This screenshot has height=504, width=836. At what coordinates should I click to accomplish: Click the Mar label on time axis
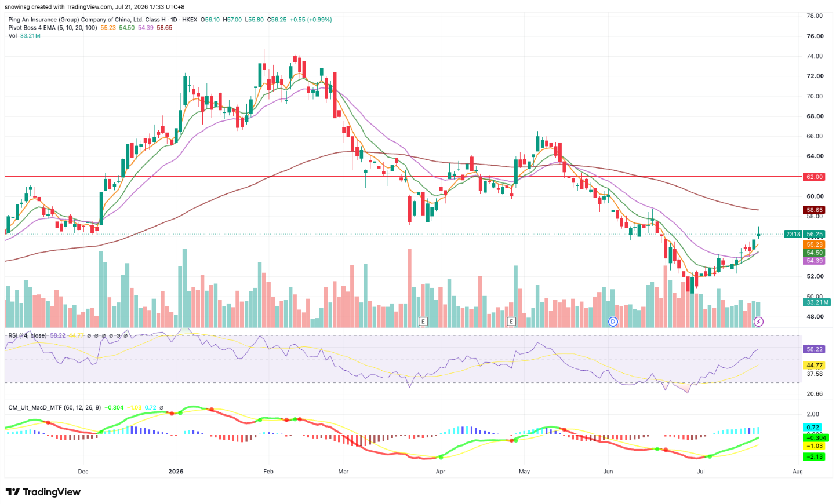tap(344, 472)
